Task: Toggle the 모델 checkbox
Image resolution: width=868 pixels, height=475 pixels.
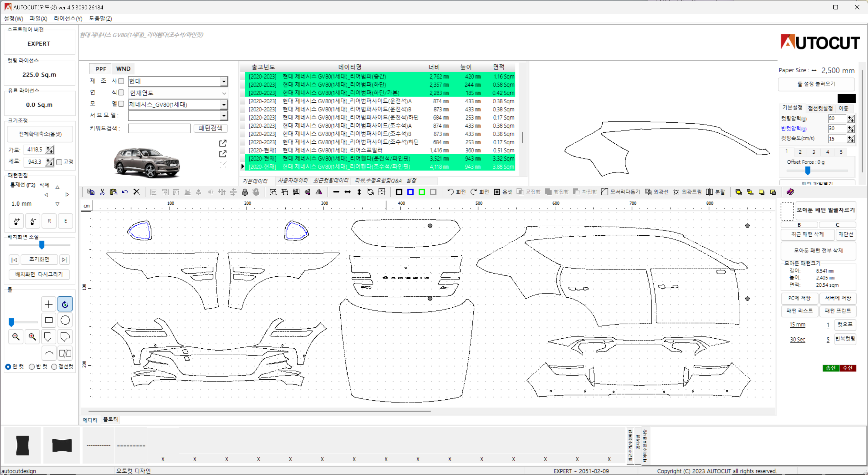Action: click(121, 104)
